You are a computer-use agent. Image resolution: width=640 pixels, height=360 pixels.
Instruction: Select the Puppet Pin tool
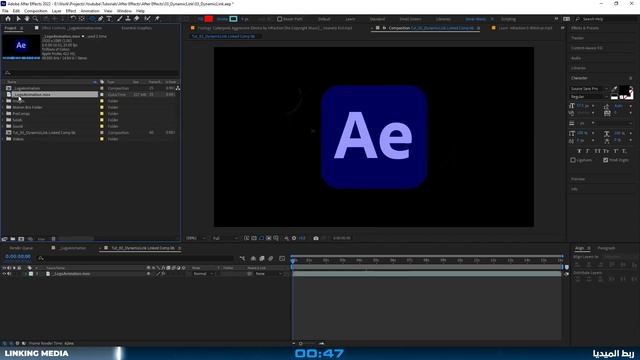[x=157, y=19]
